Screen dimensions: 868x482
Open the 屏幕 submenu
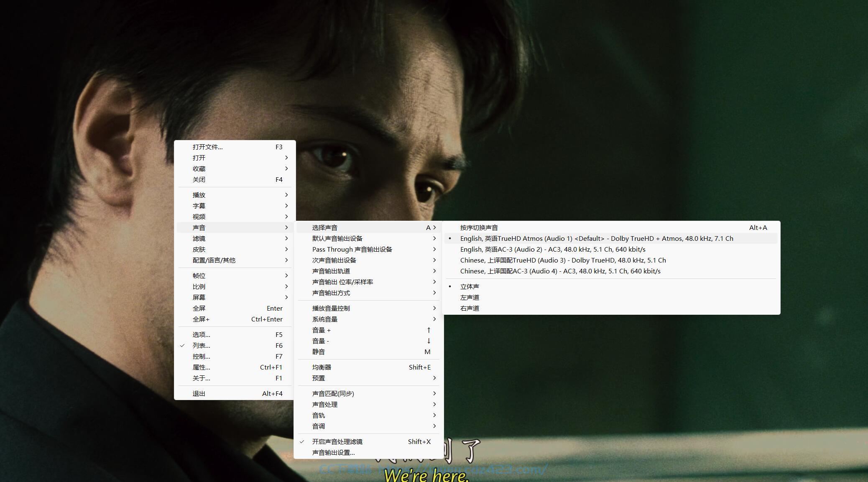pyautogui.click(x=235, y=297)
